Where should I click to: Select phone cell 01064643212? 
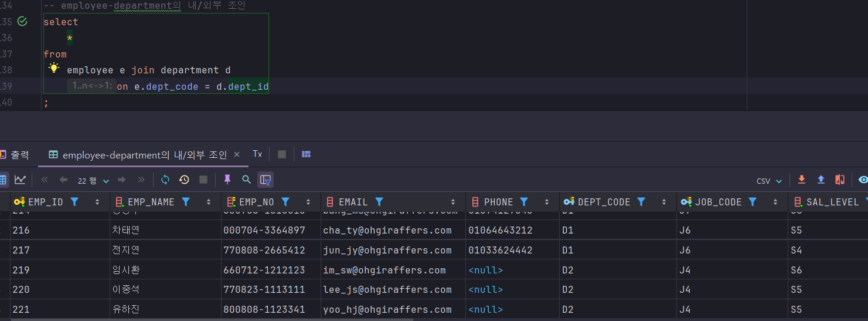513,230
